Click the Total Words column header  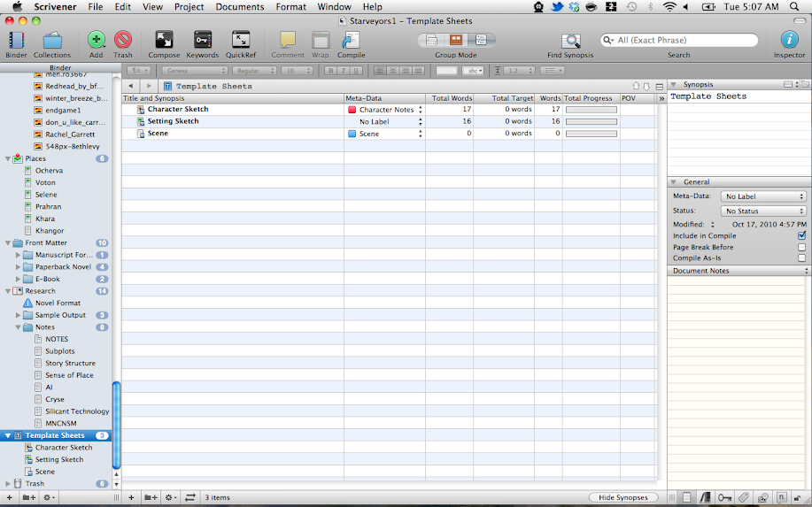click(x=449, y=98)
